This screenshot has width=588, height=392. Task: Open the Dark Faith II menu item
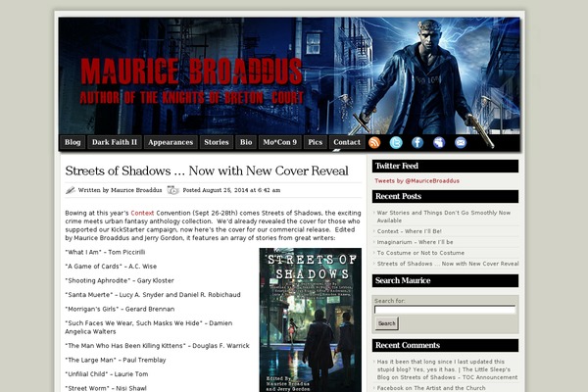(x=115, y=142)
